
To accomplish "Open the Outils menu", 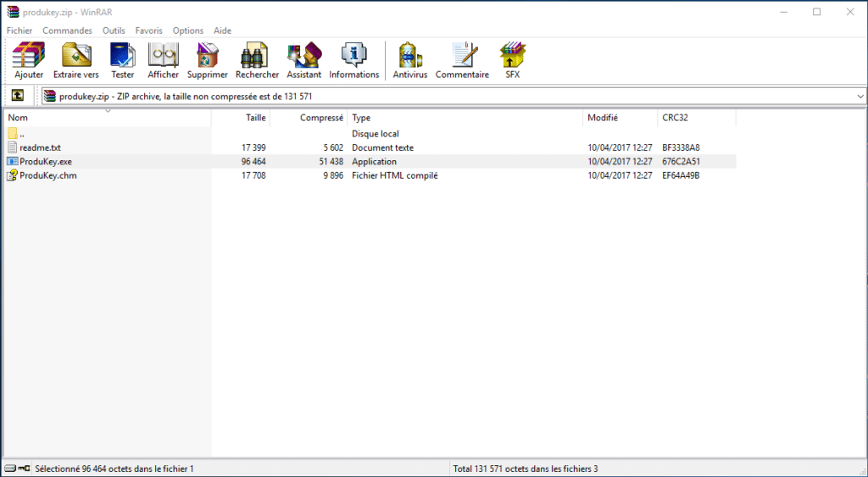I will [114, 31].
